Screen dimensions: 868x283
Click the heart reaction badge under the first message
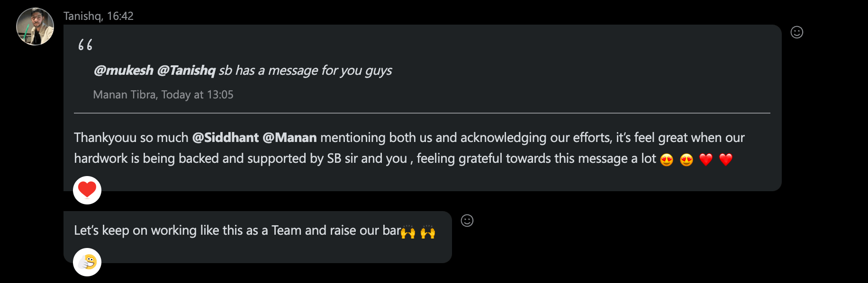87,190
